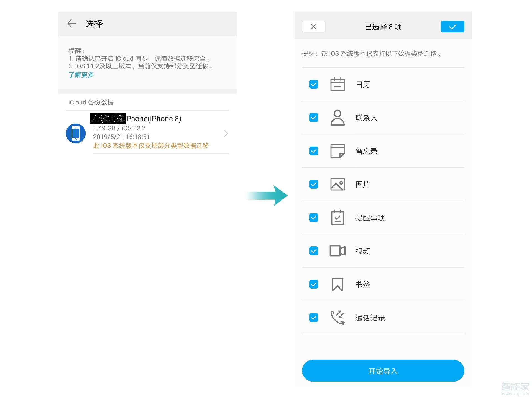This screenshot has height=399, width=532.
Task: Select the Phone(iPhone 8) backup name
Action: 154,119
